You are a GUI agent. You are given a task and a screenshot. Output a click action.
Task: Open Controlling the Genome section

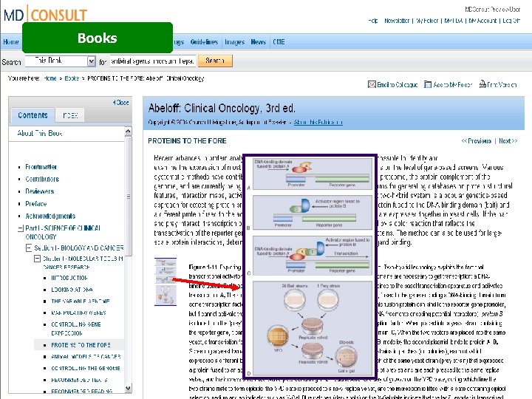click(x=86, y=368)
